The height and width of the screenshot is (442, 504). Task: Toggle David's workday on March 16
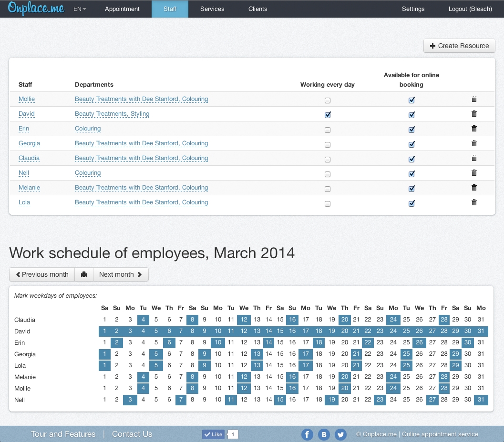pyautogui.click(x=292, y=331)
